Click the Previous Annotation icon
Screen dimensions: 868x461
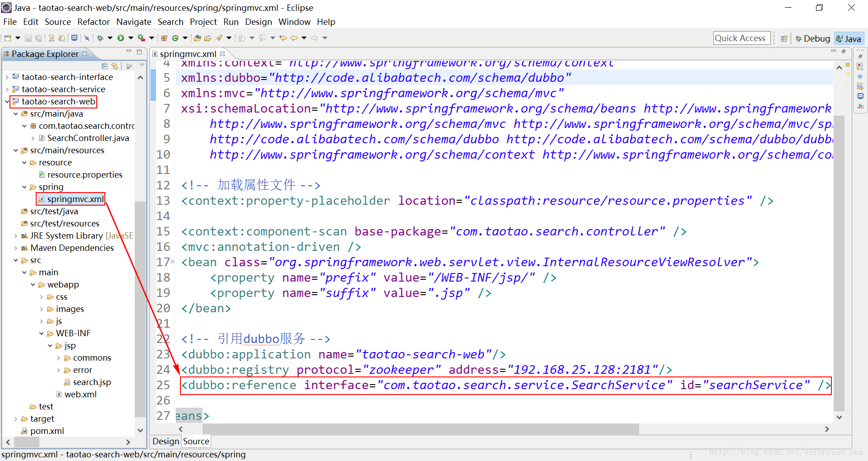tap(262, 38)
